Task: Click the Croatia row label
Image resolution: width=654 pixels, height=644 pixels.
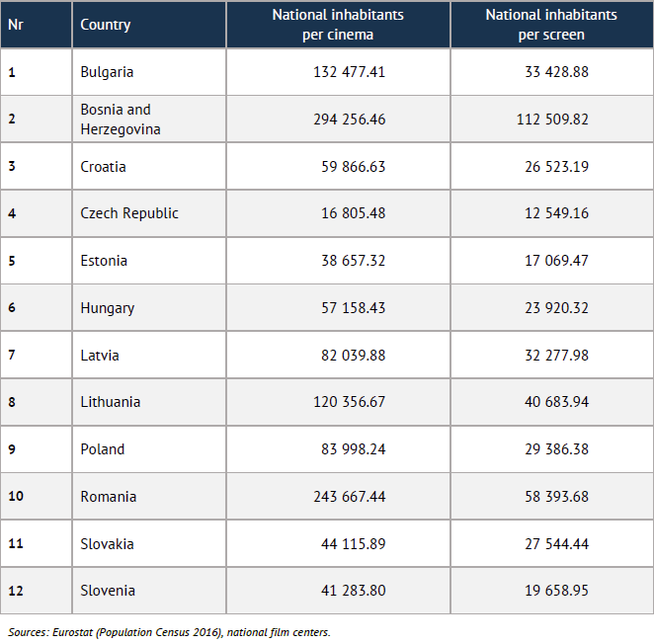Action: coord(103,166)
